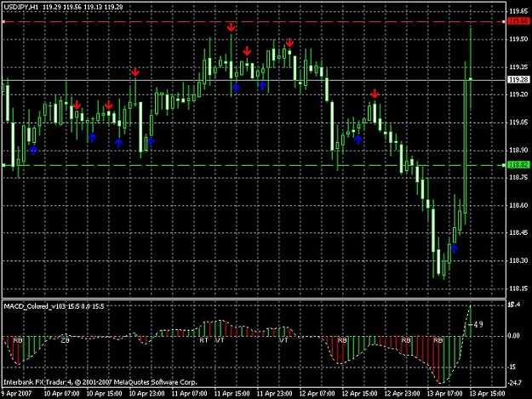Click the 13 Apr 07:00 time label
Screen dimensions: 532x399
tap(444, 394)
